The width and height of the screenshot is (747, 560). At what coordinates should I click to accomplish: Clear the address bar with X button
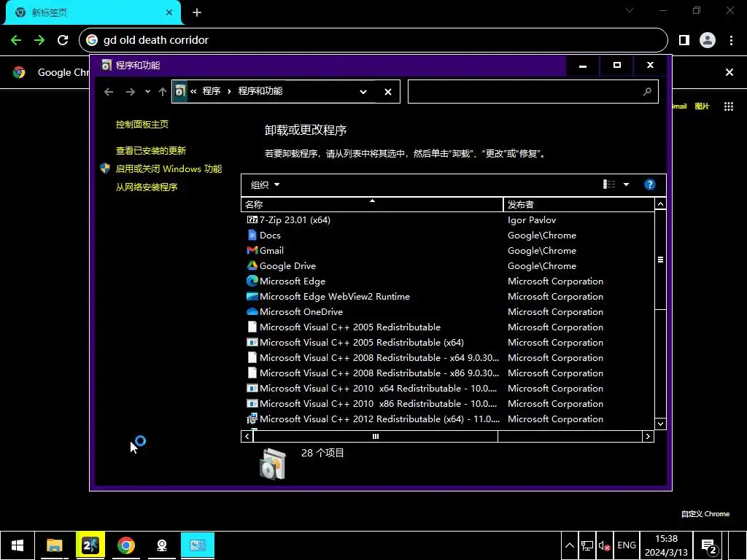point(388,92)
